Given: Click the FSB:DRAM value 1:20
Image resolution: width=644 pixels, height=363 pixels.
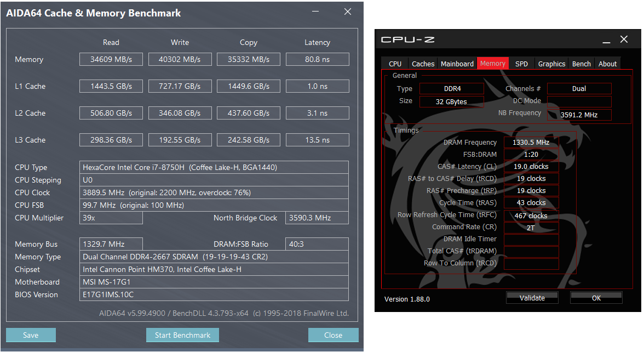Looking at the screenshot, I should (531, 155).
